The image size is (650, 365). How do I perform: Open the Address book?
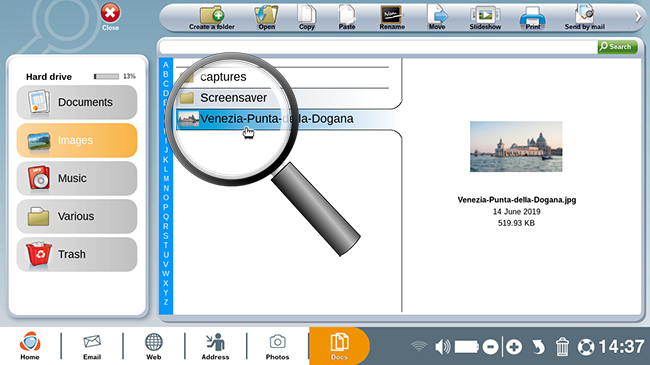(215, 346)
